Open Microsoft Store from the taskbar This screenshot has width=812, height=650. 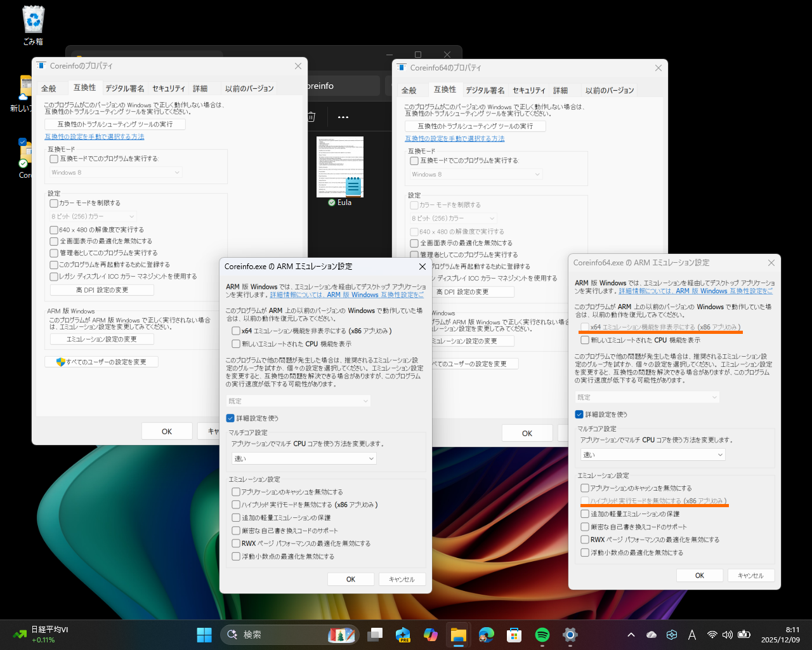tap(514, 634)
